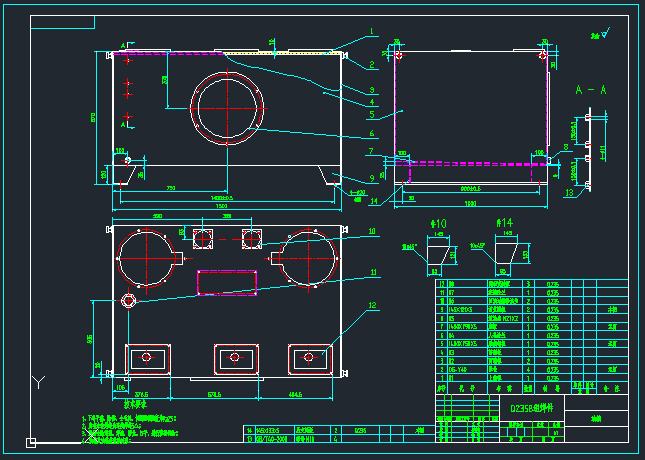Viewport: 645px width, 460px height.
Task: Click row number 12 in parts list
Action: [442, 284]
